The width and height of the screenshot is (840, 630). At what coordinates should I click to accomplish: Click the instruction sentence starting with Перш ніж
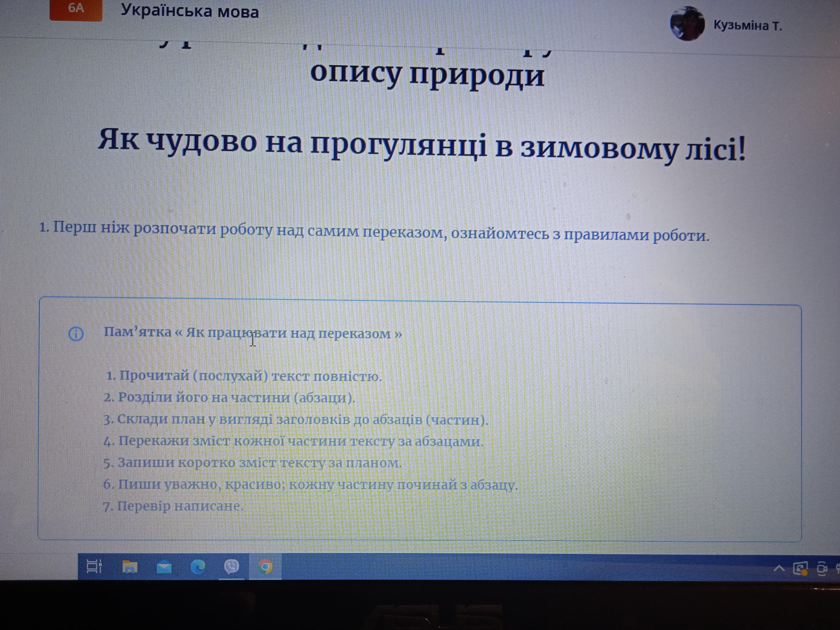[x=374, y=232]
